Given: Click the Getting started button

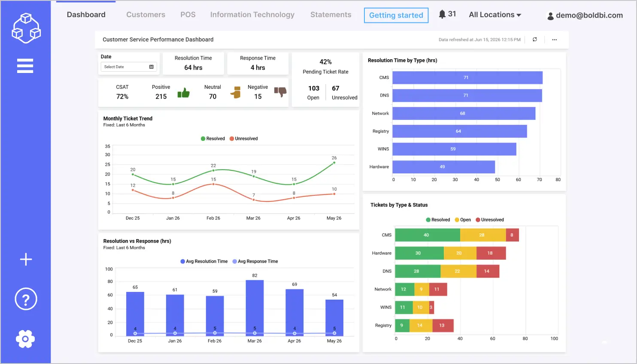Looking at the screenshot, I should [396, 15].
